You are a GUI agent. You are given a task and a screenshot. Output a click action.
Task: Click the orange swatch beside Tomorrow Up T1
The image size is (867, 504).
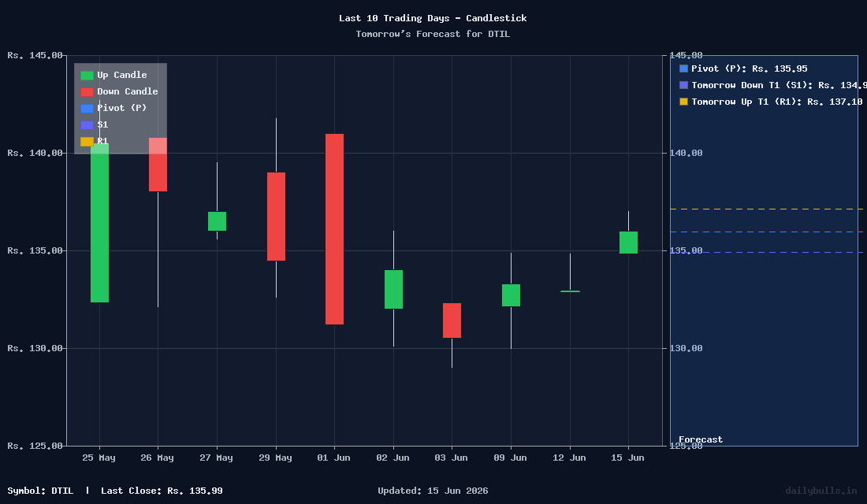coord(683,102)
